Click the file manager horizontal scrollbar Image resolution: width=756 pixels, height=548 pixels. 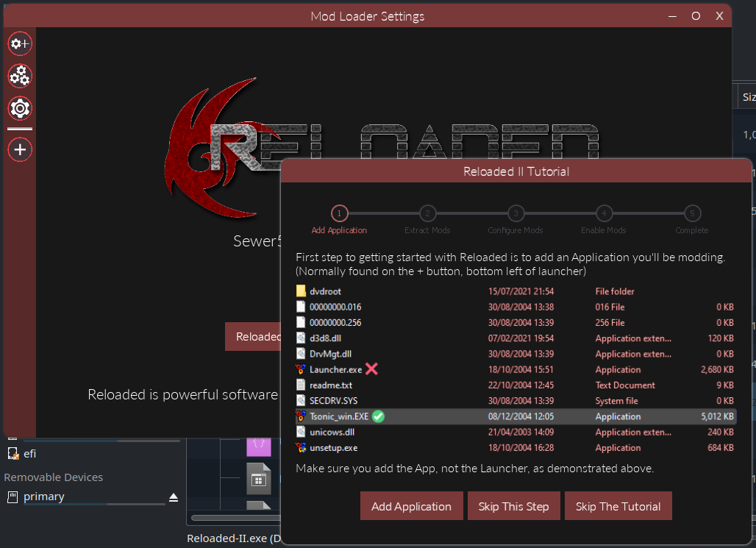pyautogui.click(x=236, y=518)
